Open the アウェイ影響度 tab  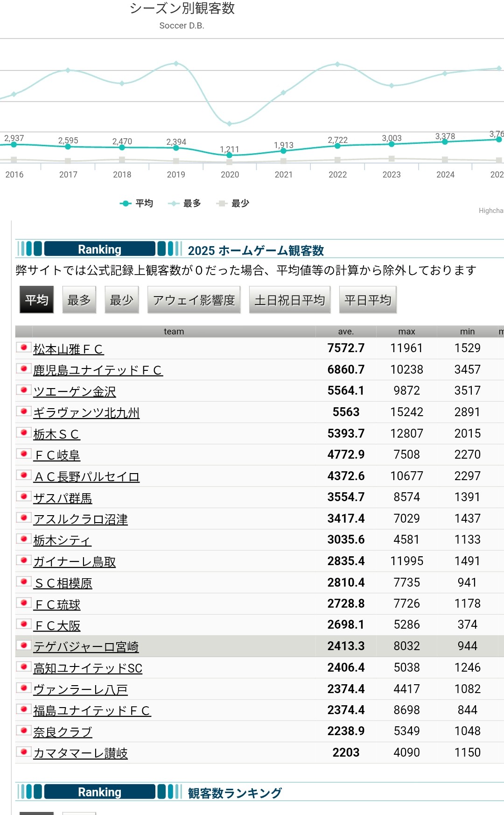click(x=194, y=300)
